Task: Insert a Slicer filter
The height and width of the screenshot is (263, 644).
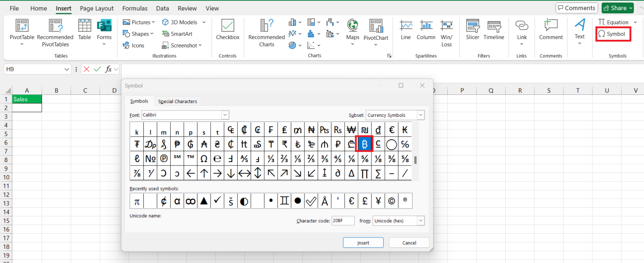Action: 473,29
